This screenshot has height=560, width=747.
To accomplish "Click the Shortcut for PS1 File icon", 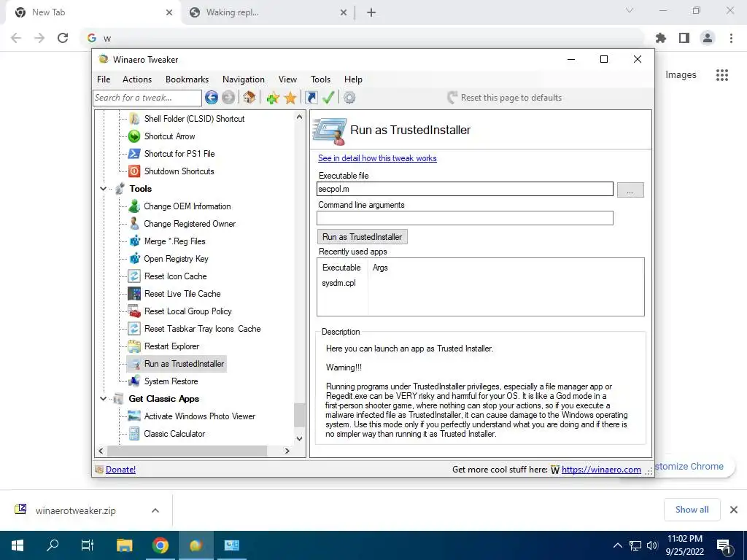I will tap(134, 153).
